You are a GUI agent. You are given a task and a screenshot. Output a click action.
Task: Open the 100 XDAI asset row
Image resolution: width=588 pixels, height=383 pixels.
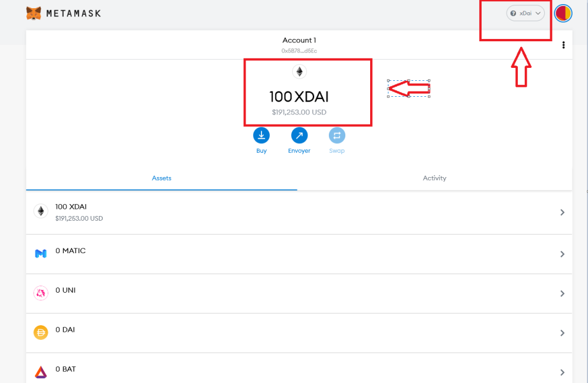pyautogui.click(x=299, y=212)
